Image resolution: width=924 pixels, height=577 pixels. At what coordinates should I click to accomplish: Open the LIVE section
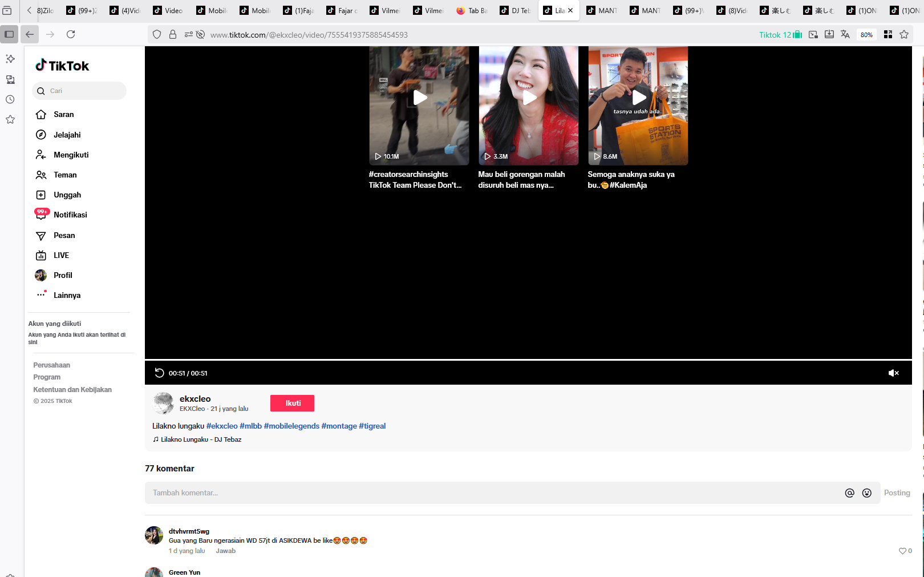coord(61,255)
